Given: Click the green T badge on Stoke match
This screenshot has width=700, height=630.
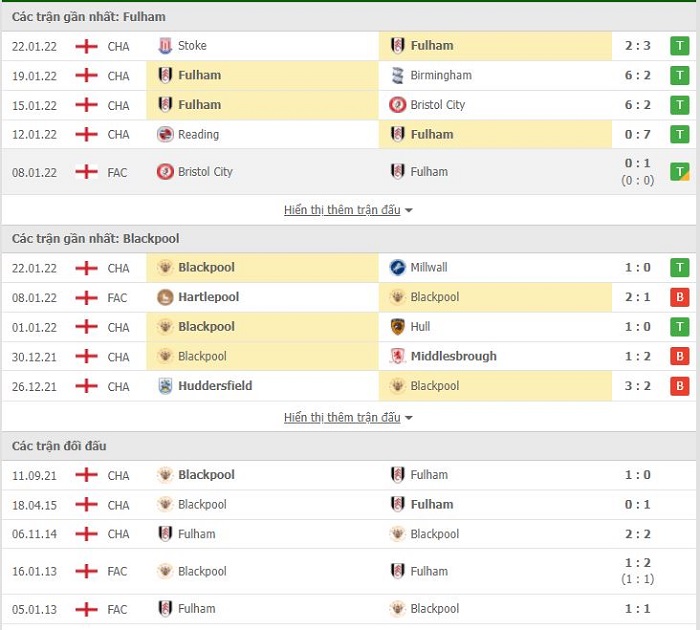Looking at the screenshot, I should point(679,46).
